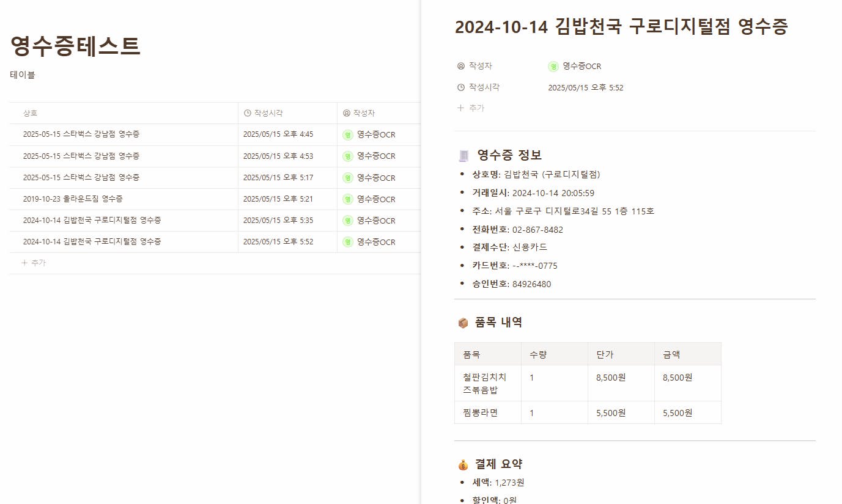Click the 수량 cell for 철판김치치즈볶음밥
This screenshot has height=504, width=842.
coord(555,384)
